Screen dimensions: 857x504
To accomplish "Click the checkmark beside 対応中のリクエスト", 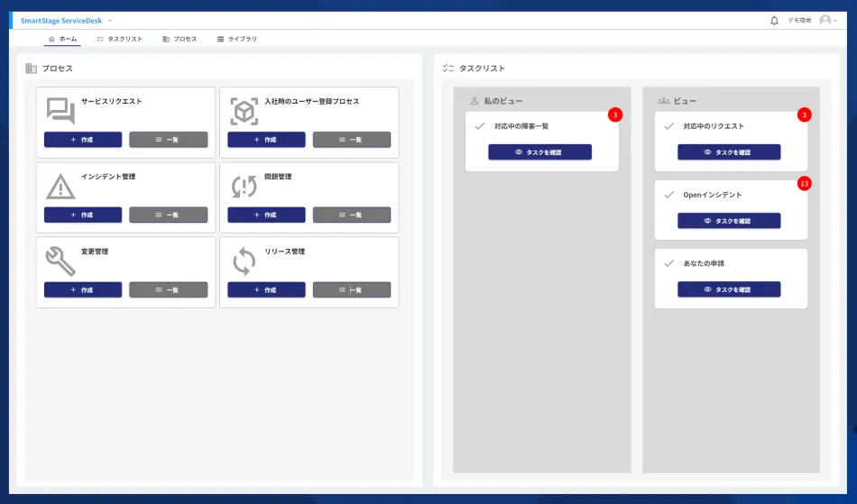I will click(x=669, y=126).
